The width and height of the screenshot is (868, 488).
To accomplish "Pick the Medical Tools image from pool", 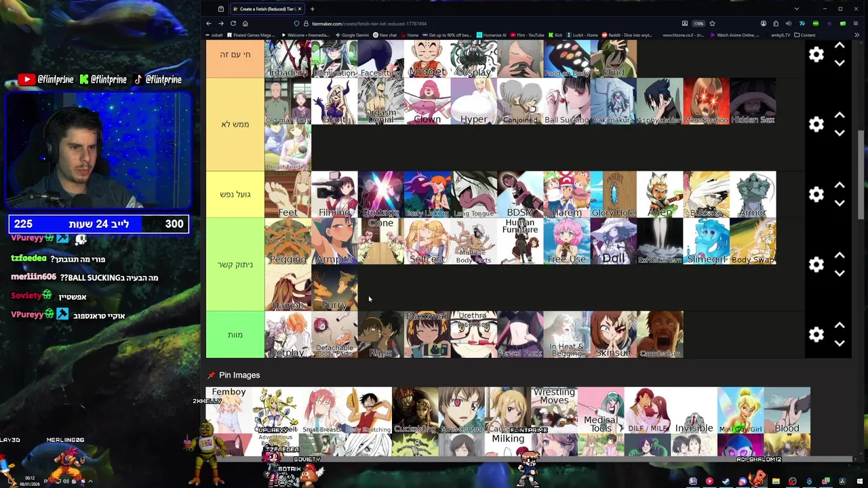I will click(601, 410).
